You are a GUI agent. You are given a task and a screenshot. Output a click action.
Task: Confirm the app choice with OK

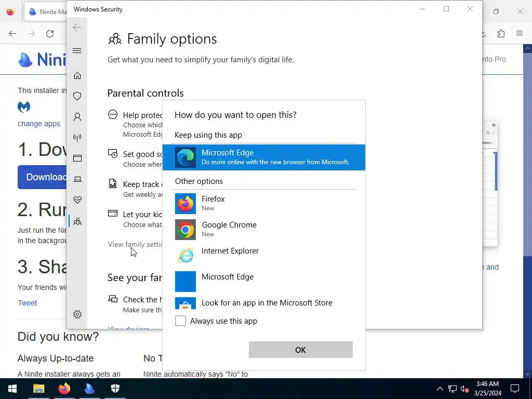click(x=301, y=350)
